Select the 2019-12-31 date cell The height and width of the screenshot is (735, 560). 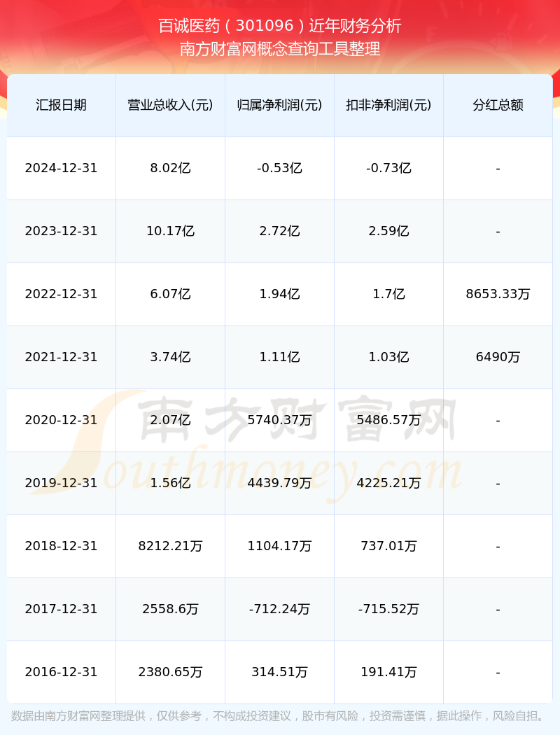[x=62, y=483]
